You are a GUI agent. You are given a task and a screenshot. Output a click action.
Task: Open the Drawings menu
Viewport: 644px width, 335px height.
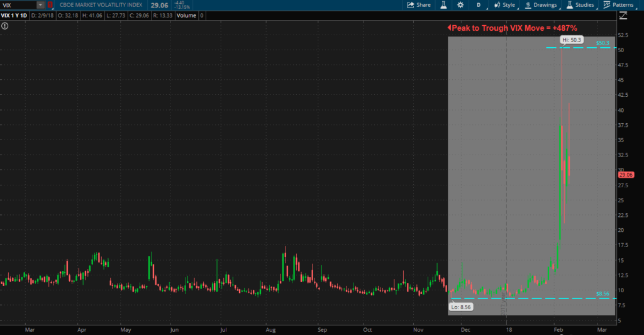541,5
